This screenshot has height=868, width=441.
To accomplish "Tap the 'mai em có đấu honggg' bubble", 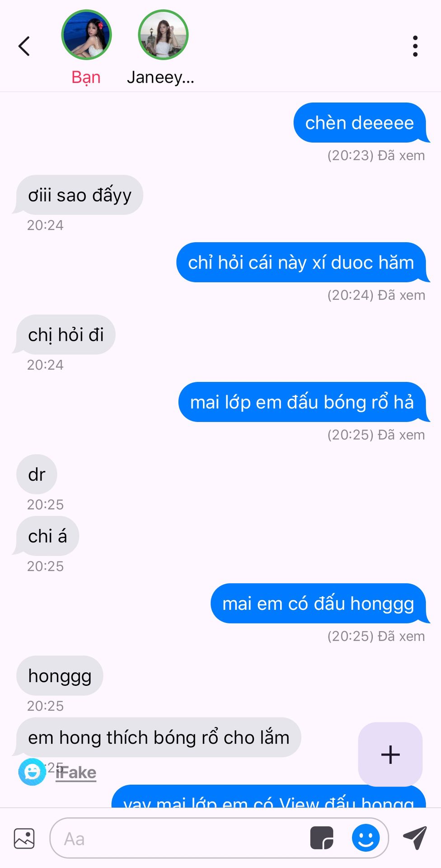I will tap(319, 604).
